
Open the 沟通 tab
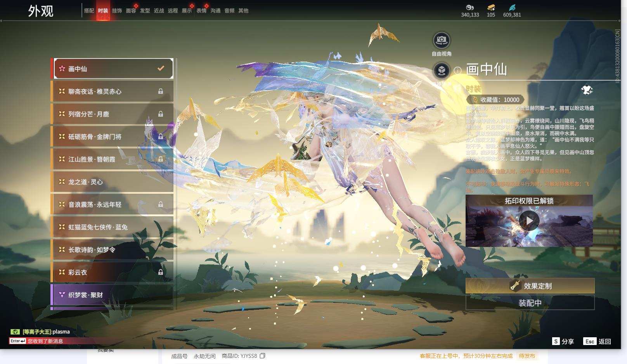(x=215, y=11)
